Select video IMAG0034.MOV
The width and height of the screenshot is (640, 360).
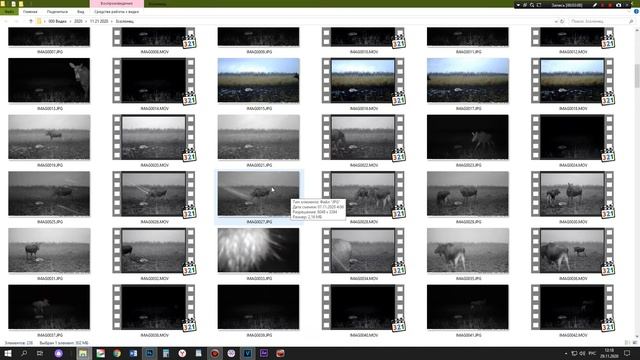click(363, 250)
